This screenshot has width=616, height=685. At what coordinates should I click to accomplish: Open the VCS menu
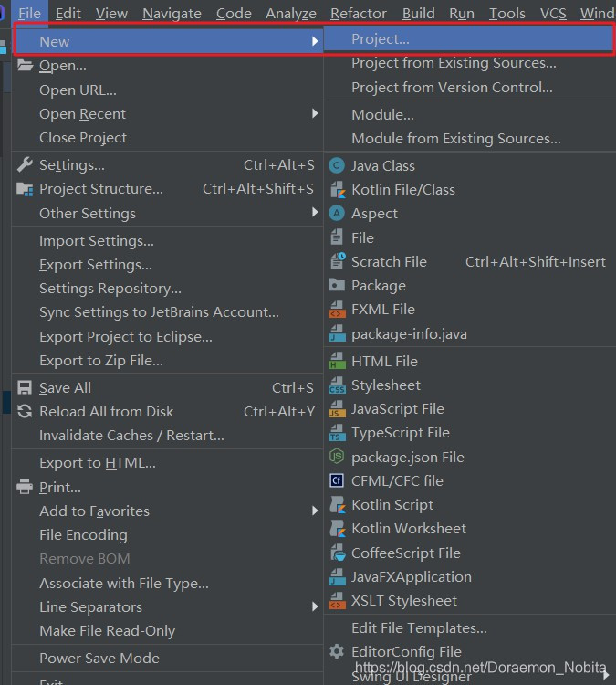click(553, 13)
